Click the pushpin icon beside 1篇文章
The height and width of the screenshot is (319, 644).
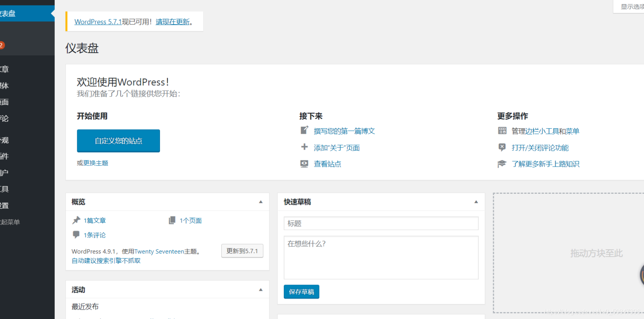(x=76, y=220)
